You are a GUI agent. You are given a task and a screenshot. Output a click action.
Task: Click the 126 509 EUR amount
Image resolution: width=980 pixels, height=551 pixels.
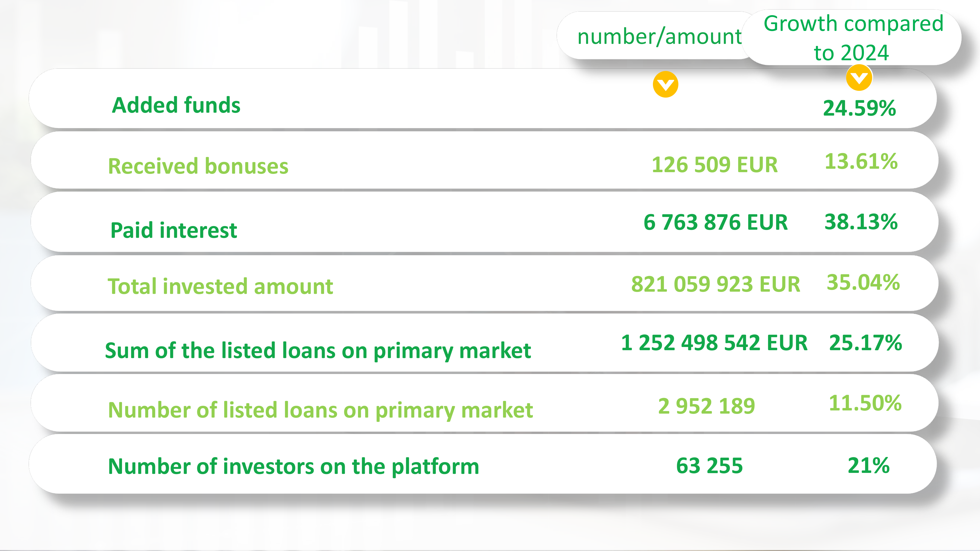(714, 165)
